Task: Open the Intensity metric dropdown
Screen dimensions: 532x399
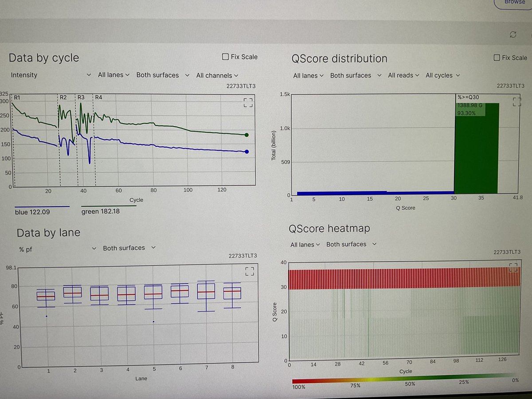Action: click(x=51, y=75)
